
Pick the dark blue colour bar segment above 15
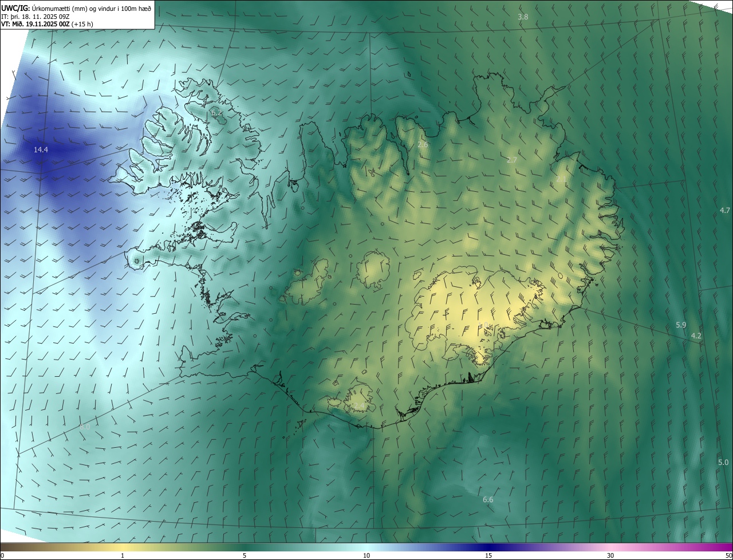[x=488, y=547]
